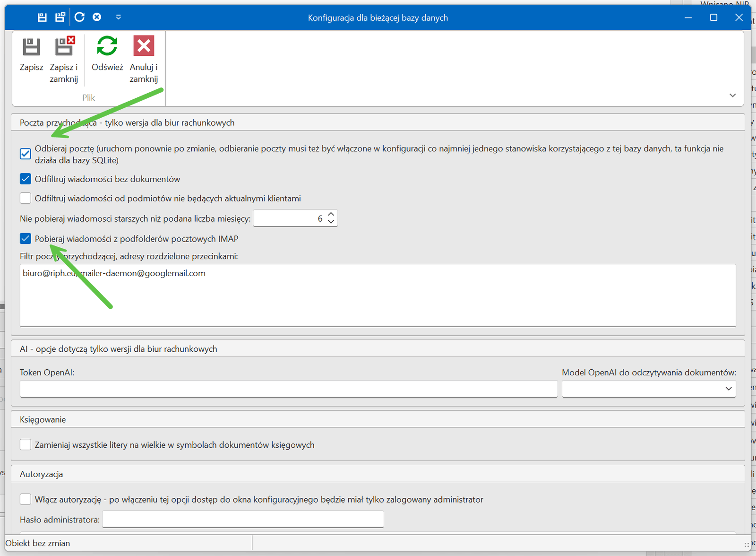Screen dimensions: 756x556
Task: Collapse the ribbon using the chevron
Action: 732,96
